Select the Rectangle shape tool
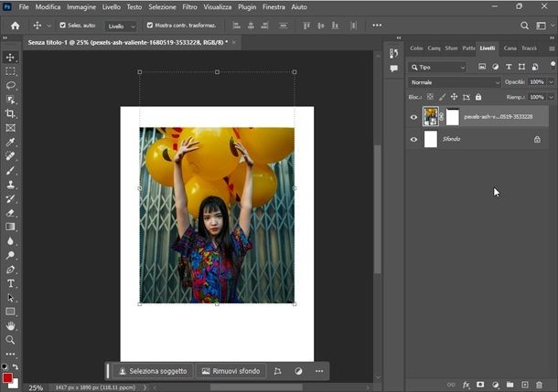The image size is (558, 392). [10, 312]
